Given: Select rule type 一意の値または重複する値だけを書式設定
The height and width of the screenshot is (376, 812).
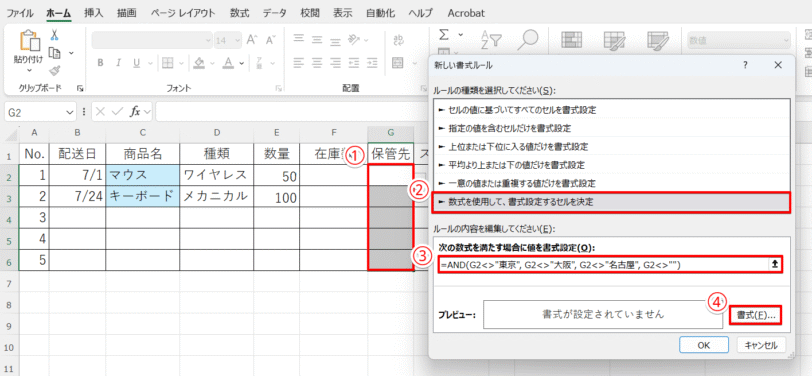Looking at the screenshot, I should click(x=612, y=183).
